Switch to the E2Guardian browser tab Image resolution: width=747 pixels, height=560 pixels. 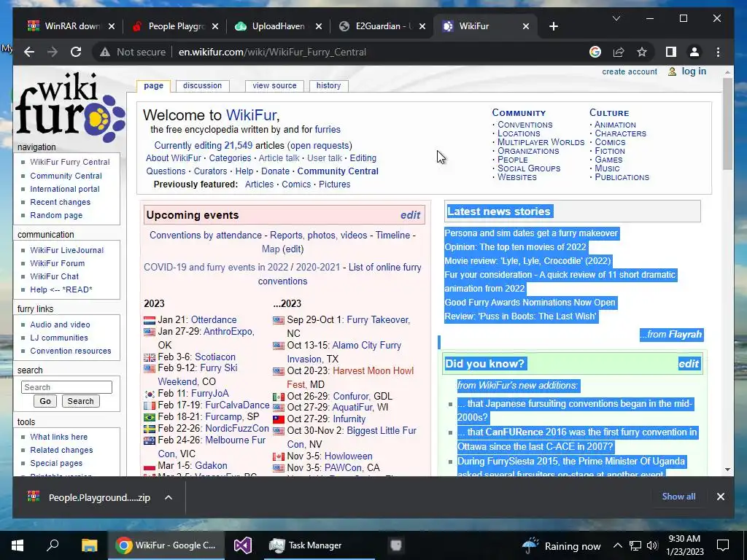[x=382, y=26]
